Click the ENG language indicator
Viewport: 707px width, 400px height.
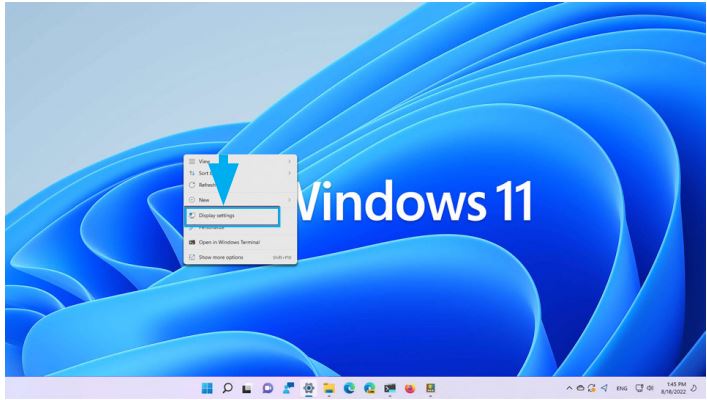pyautogui.click(x=621, y=389)
